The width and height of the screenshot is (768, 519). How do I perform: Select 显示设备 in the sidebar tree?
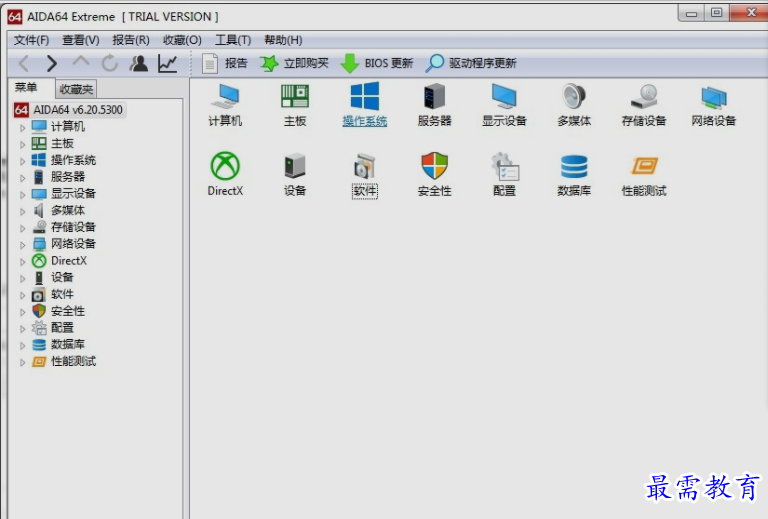(73, 193)
